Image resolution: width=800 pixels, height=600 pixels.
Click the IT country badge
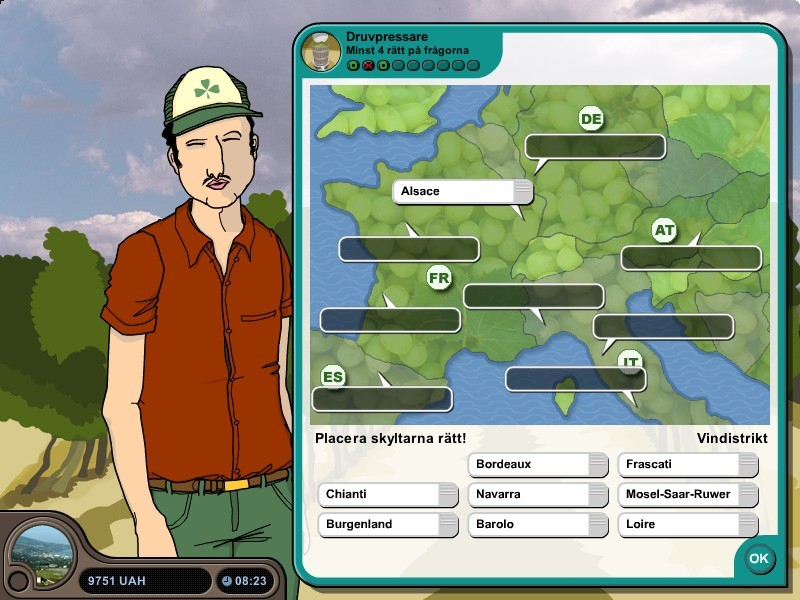pos(630,361)
